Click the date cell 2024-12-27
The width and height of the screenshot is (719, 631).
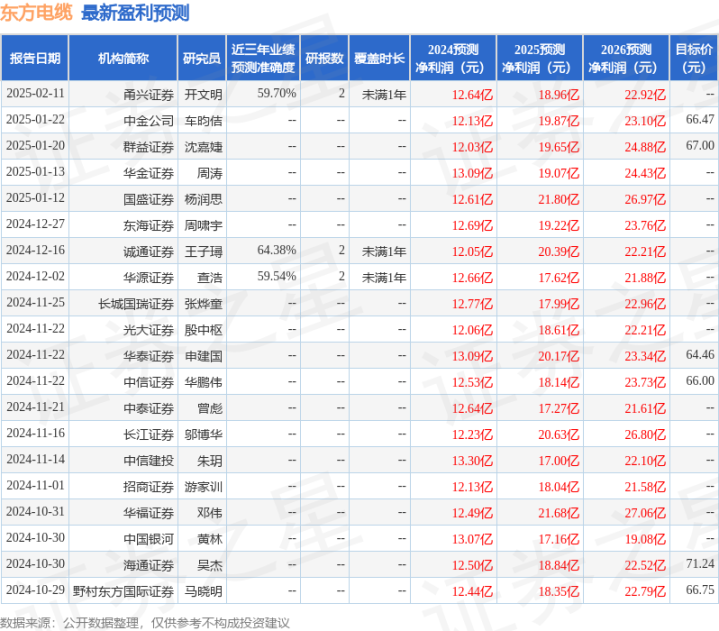coord(35,224)
